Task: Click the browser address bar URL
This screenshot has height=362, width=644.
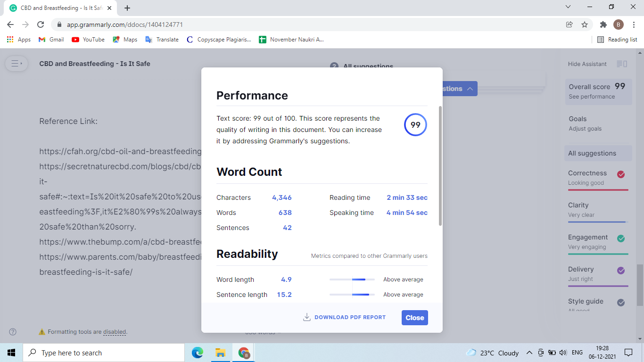Action: click(125, 25)
